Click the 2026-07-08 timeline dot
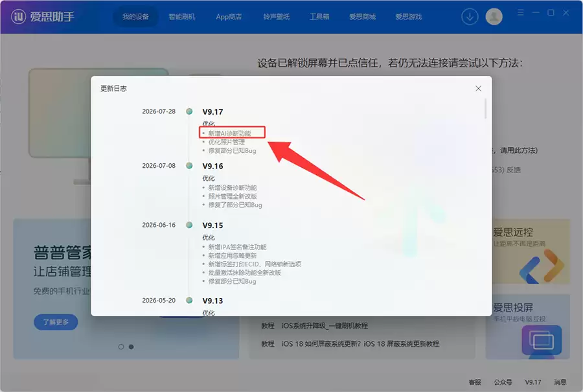Viewport: 583px width, 392px height. pyautogui.click(x=189, y=165)
